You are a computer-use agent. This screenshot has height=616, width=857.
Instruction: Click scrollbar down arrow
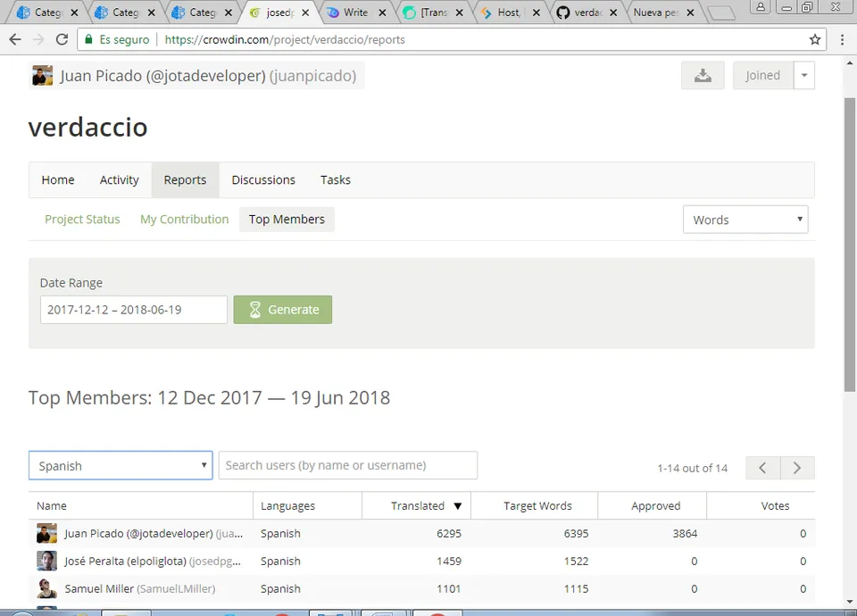click(x=849, y=601)
